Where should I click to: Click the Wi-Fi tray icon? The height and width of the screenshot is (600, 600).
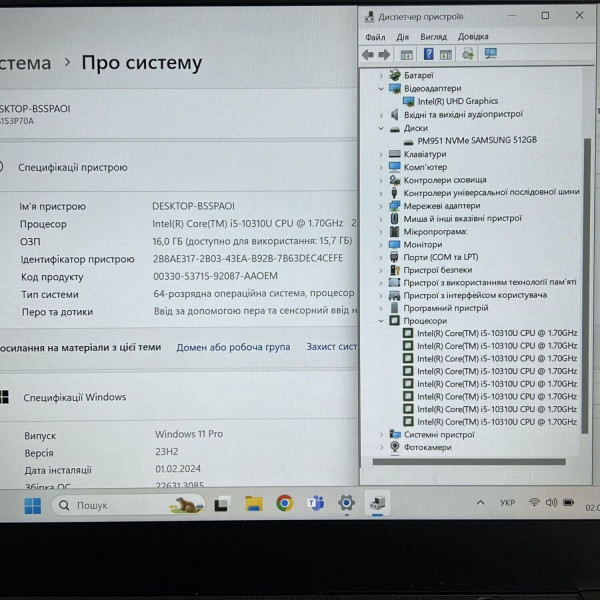pyautogui.click(x=534, y=502)
